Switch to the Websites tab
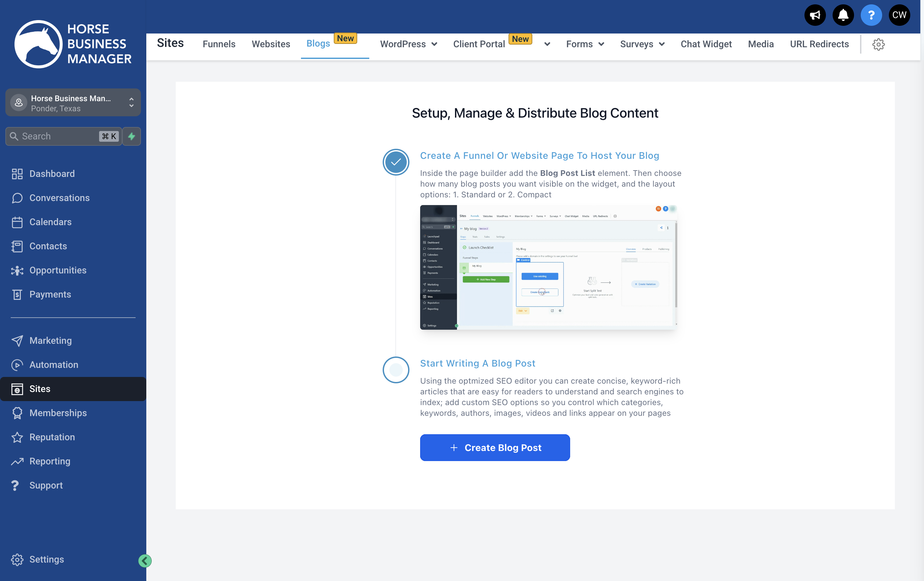Viewport: 924px width, 581px height. [271, 44]
